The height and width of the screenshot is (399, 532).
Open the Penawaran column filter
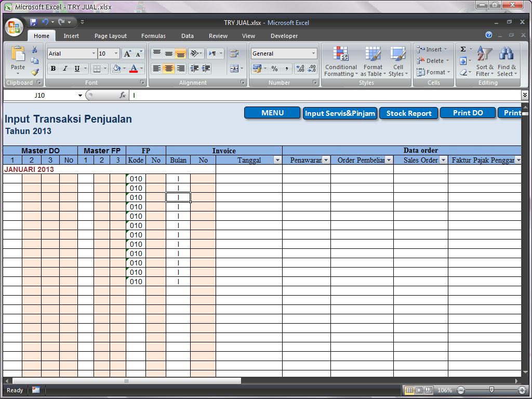[326, 160]
